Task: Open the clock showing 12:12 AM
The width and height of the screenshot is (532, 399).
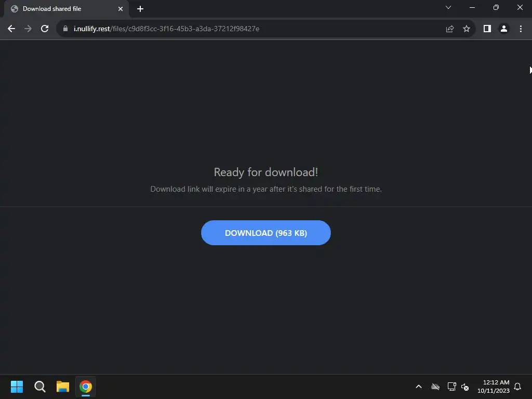Action: pyautogui.click(x=494, y=387)
